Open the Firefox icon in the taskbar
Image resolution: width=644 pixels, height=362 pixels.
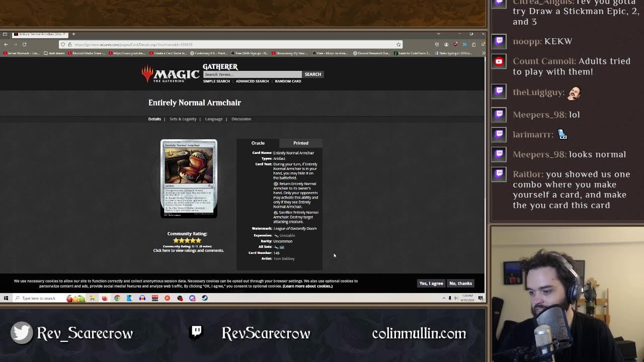[x=105, y=298]
